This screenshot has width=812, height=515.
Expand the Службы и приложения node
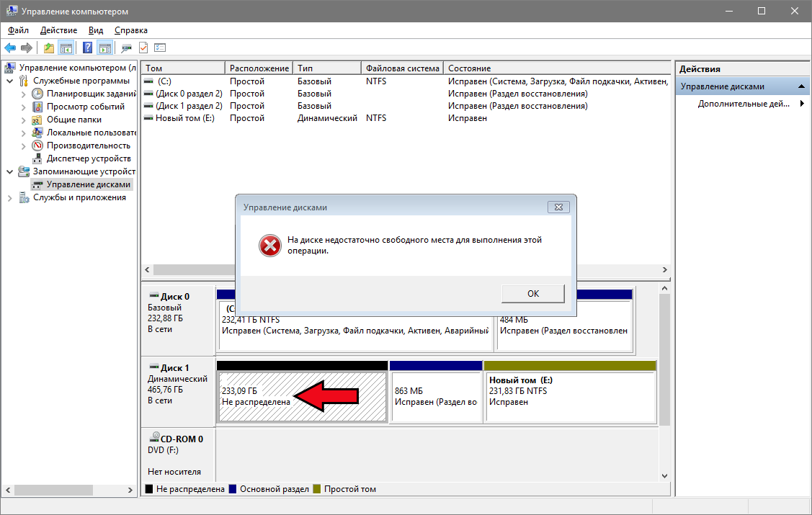tap(10, 197)
